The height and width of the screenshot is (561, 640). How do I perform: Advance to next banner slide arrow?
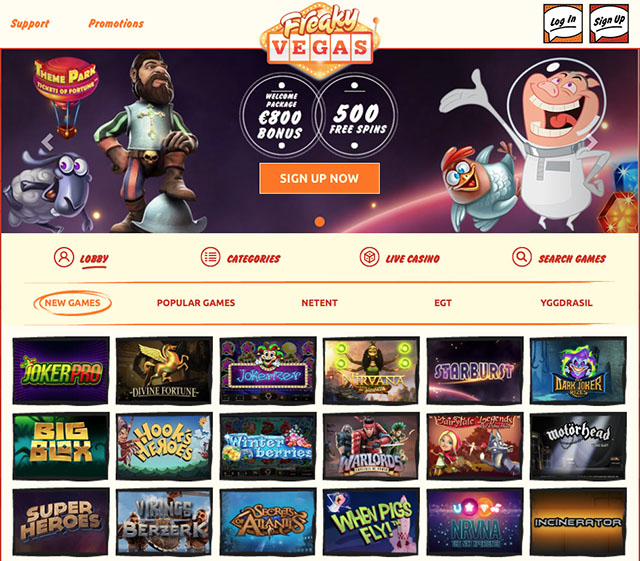591,142
